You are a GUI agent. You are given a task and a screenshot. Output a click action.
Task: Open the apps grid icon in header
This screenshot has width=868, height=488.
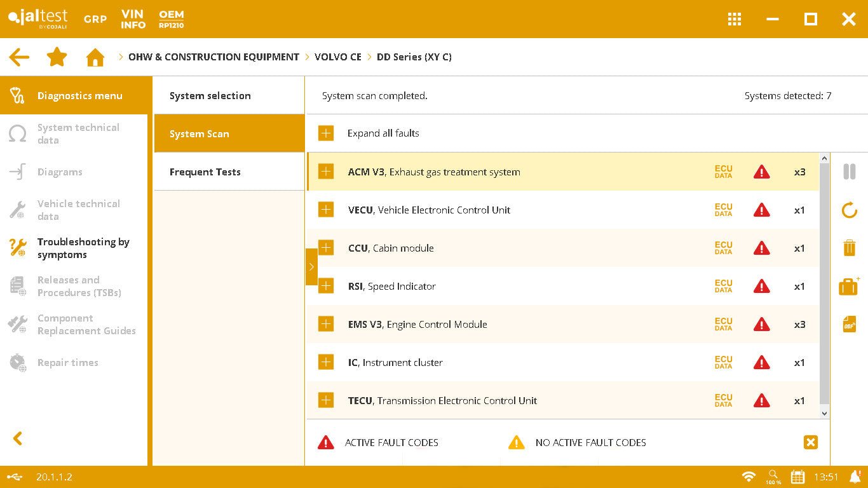click(x=735, y=19)
